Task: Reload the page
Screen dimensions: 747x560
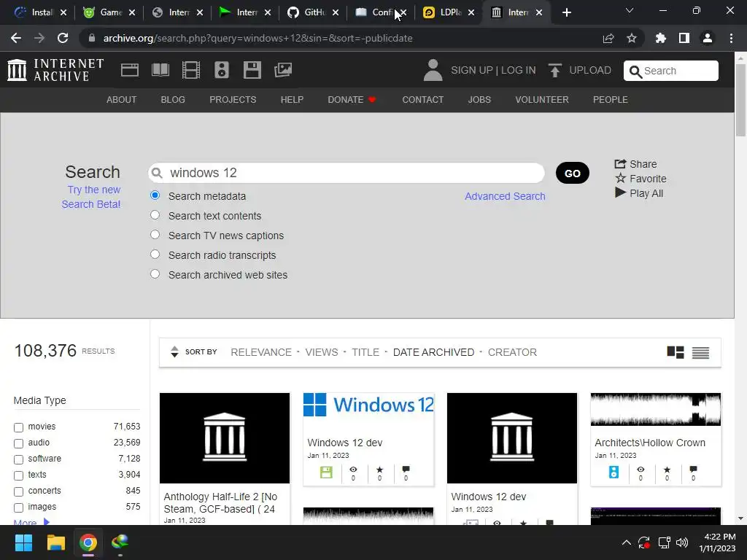Action: point(63,38)
